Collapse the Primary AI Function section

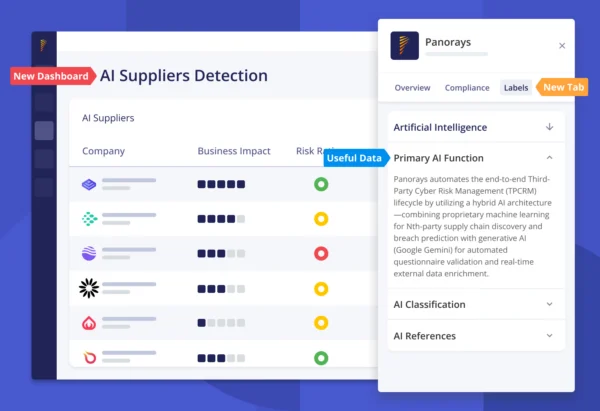click(549, 158)
